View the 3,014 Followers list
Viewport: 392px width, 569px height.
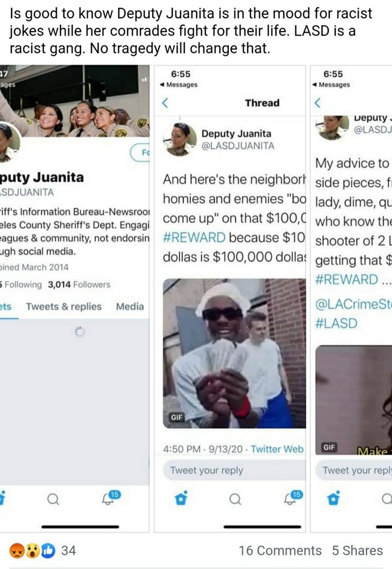(x=79, y=284)
